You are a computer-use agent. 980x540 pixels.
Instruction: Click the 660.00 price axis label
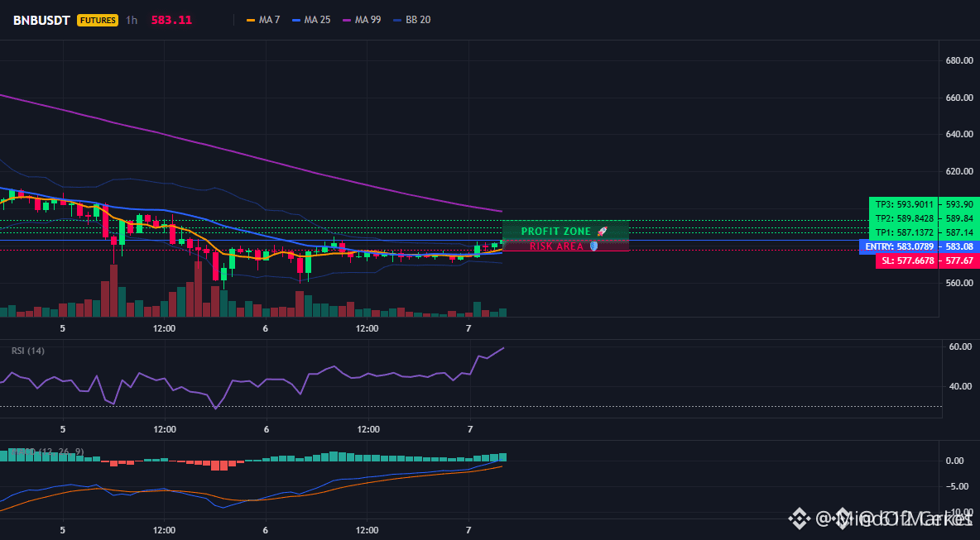point(958,98)
